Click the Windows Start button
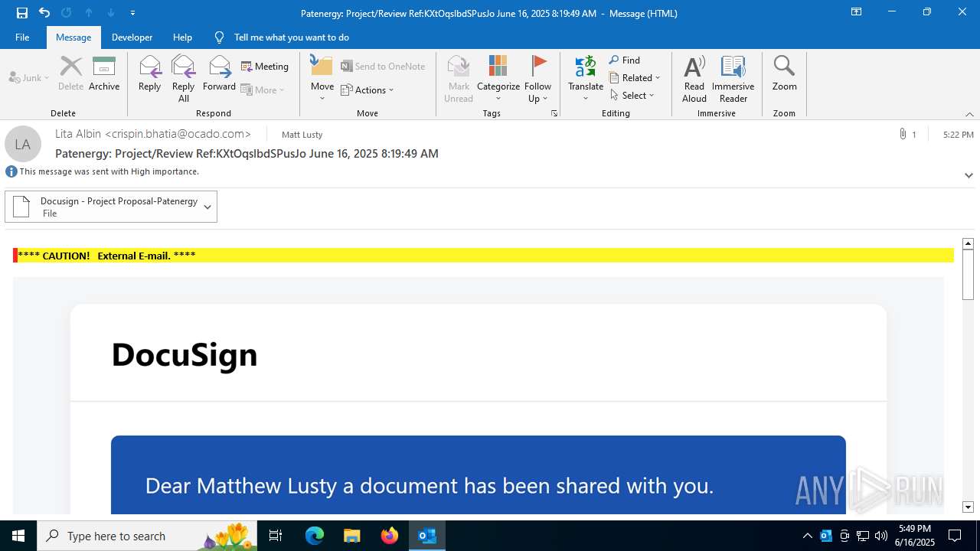 tap(18, 536)
